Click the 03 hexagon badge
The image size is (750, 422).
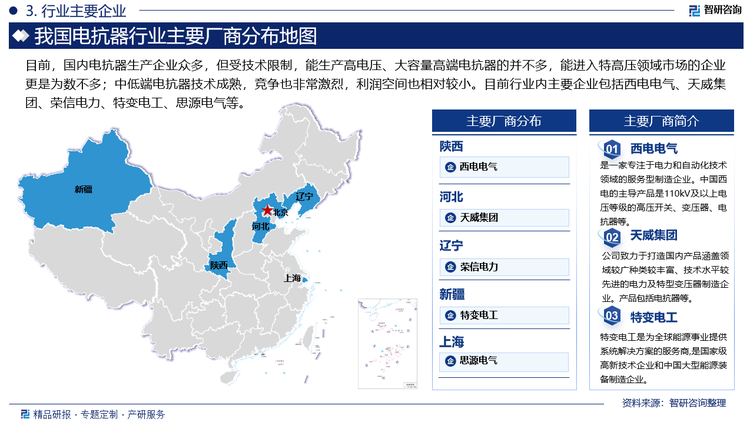(612, 315)
